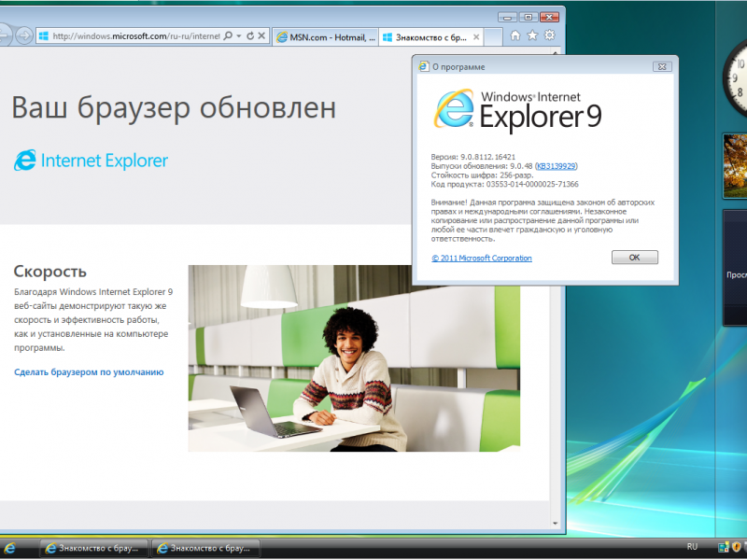Viewport: 747px width, 560px height.
Task: Open the Home page via house icon
Action: [x=515, y=35]
